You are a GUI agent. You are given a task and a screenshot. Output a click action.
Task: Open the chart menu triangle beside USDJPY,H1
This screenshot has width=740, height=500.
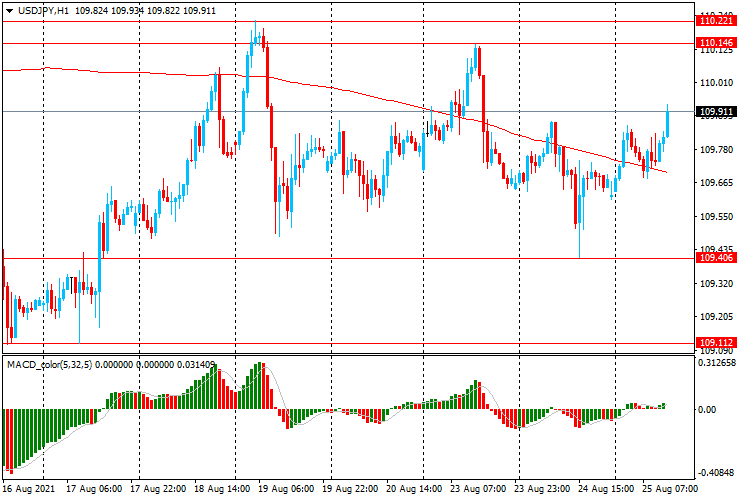9,11
